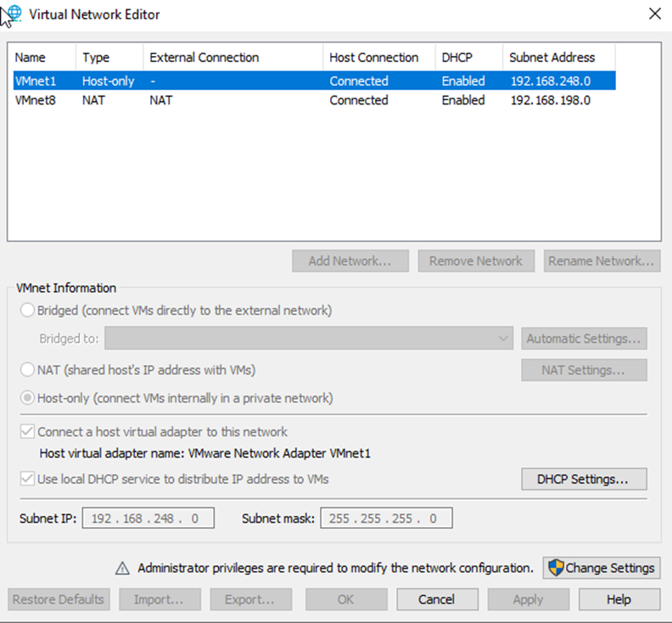Click the Rename Network button
672x623 pixels.
[x=602, y=261]
